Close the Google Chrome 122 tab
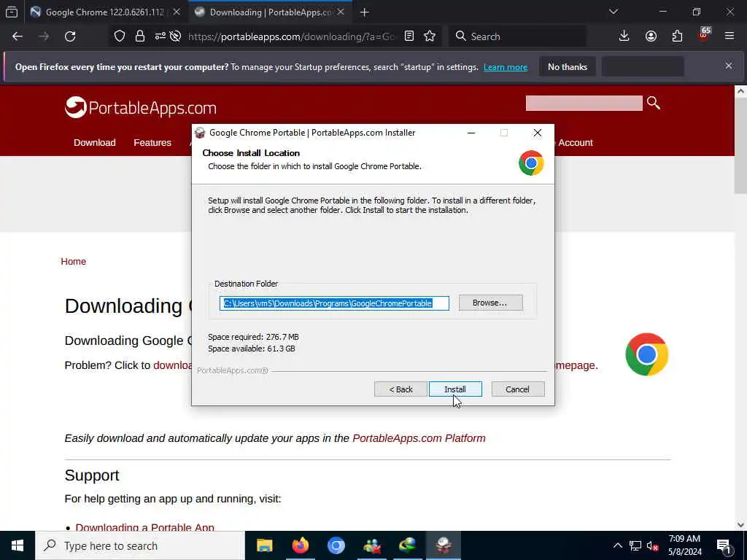The height and width of the screenshot is (560, 747). click(177, 12)
